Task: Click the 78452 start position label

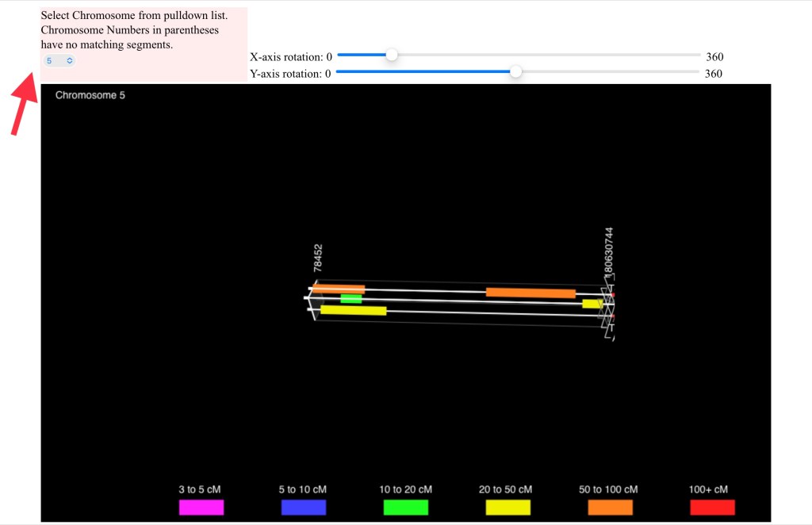Action: [318, 259]
